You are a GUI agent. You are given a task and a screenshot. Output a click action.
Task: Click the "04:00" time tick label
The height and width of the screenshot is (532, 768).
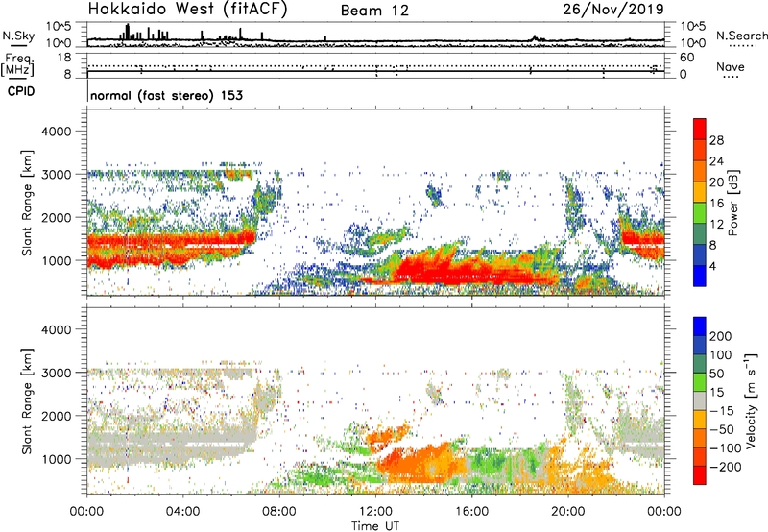pyautogui.click(x=183, y=512)
